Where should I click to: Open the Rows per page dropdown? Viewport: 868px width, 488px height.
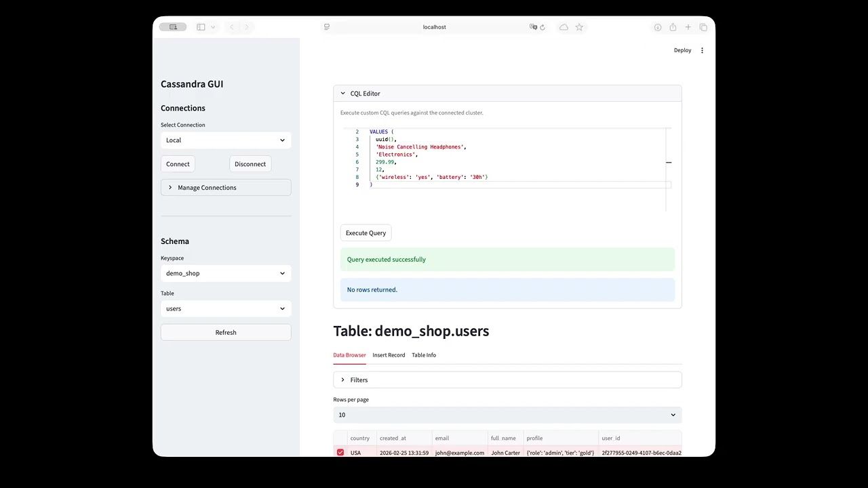pos(507,415)
